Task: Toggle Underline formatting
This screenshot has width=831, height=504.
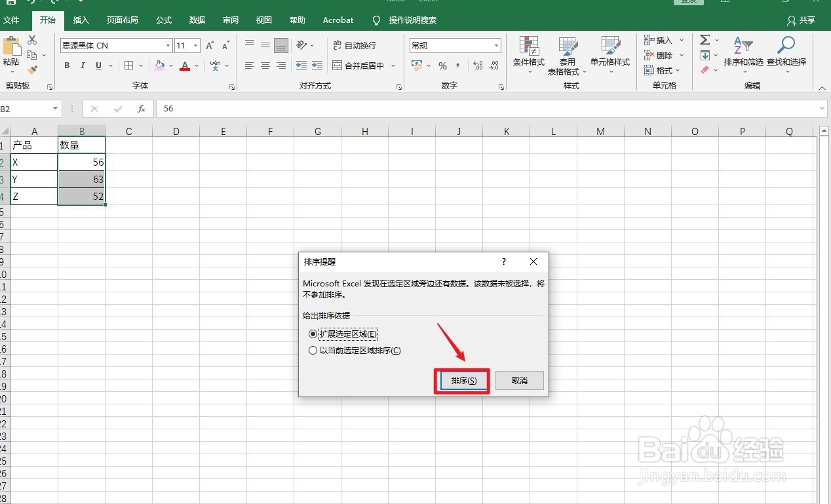Action: (99, 66)
